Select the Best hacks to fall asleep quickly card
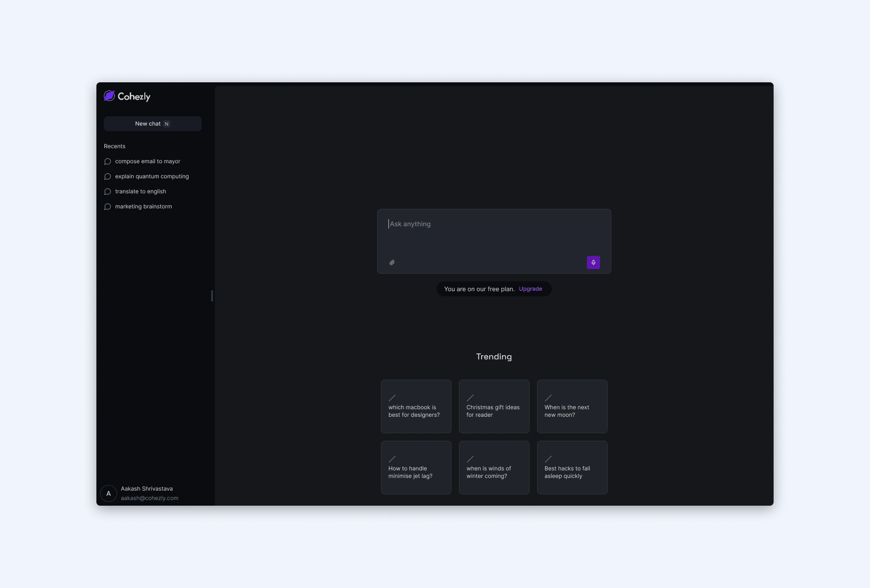This screenshot has width=870, height=588. [572, 468]
